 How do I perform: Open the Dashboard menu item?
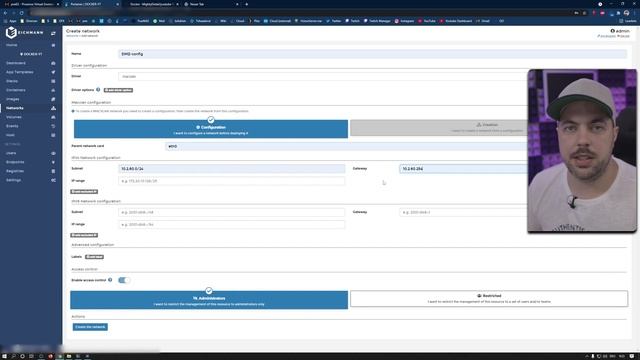tap(16, 63)
